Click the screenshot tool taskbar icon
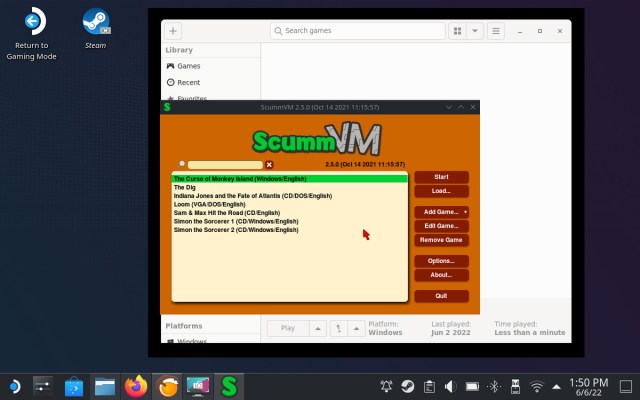The image size is (640, 400). 198,386
